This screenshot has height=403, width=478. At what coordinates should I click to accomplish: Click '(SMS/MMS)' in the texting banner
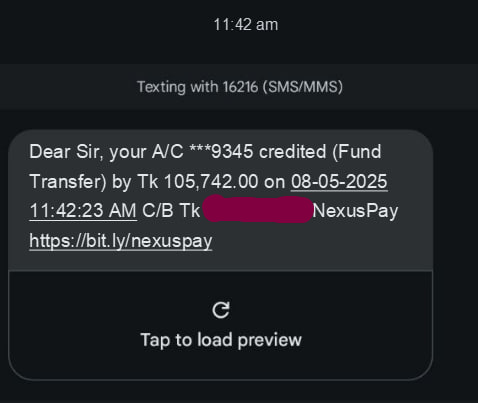click(303, 87)
